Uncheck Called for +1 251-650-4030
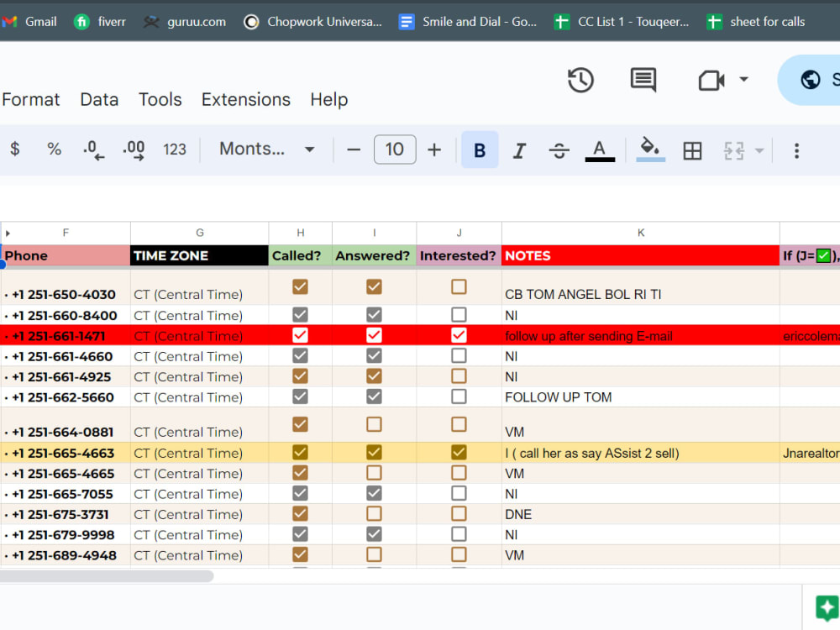The width and height of the screenshot is (840, 630). 300,286
